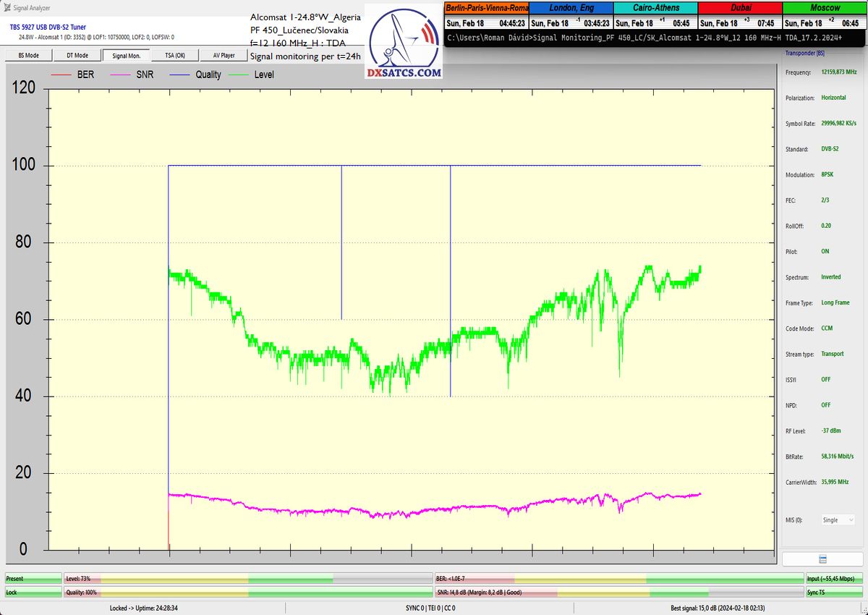
Task: Click the Input bitrate indicator
Action: (834, 579)
